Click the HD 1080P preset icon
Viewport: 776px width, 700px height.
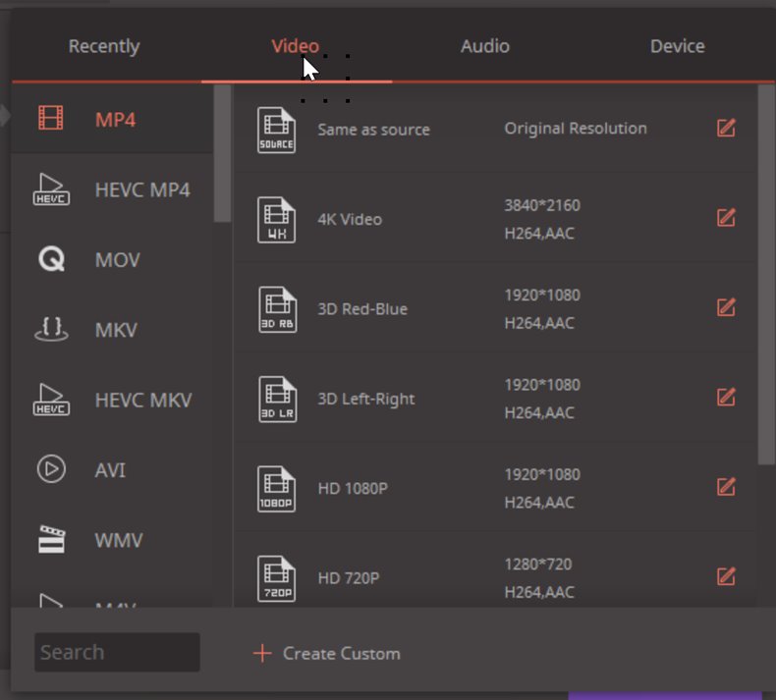(277, 489)
